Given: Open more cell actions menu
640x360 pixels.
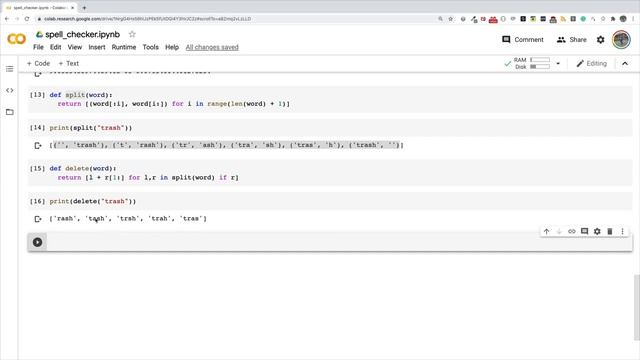Looking at the screenshot, I should (622, 231).
